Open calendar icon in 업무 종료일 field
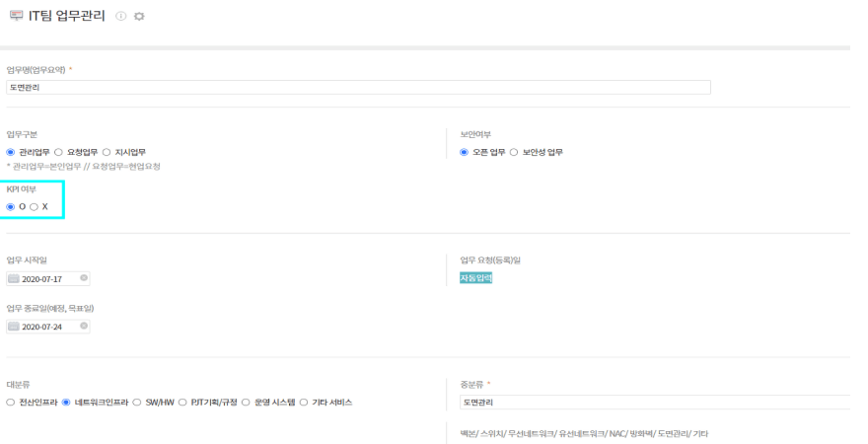 point(14,326)
